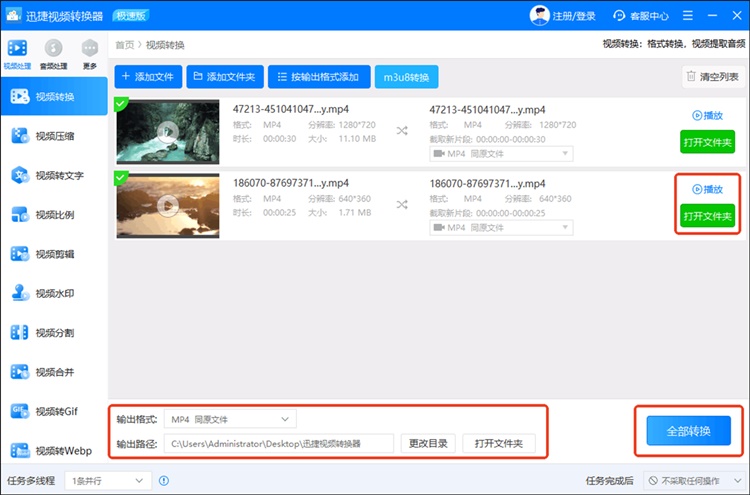Start conversion with 全部转换
The width and height of the screenshot is (750, 495).
click(x=689, y=431)
